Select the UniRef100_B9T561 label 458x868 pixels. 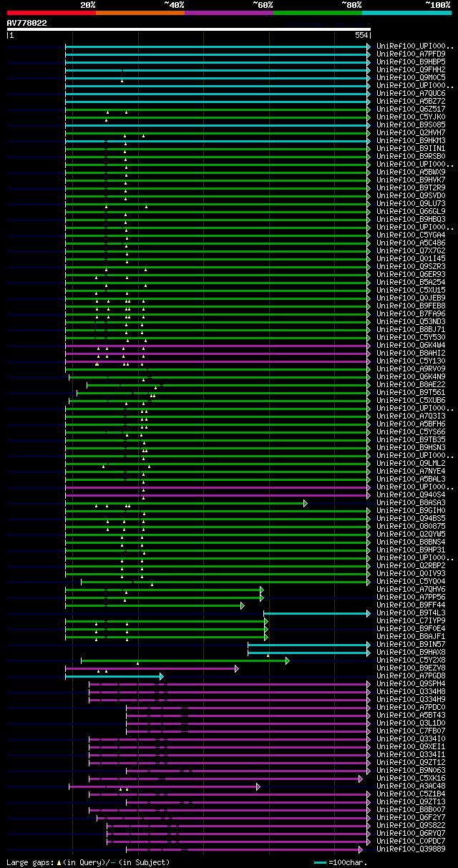411,392
